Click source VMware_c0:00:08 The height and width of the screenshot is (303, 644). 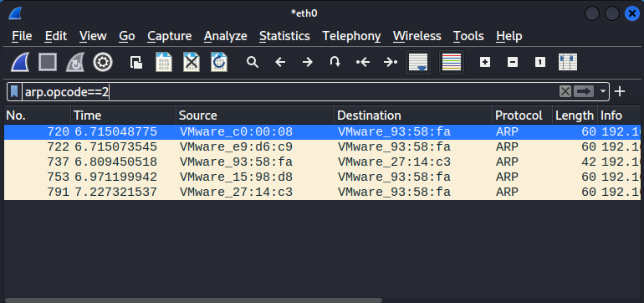[x=236, y=132]
